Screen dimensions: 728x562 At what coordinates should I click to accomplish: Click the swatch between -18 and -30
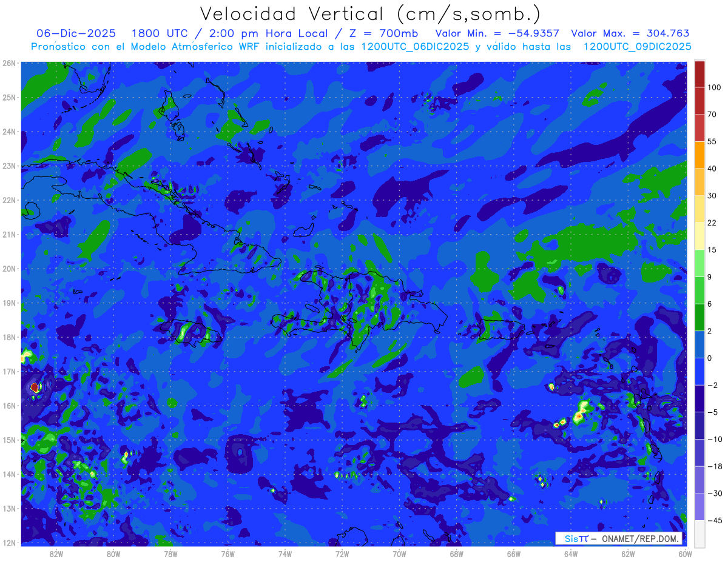click(x=699, y=480)
